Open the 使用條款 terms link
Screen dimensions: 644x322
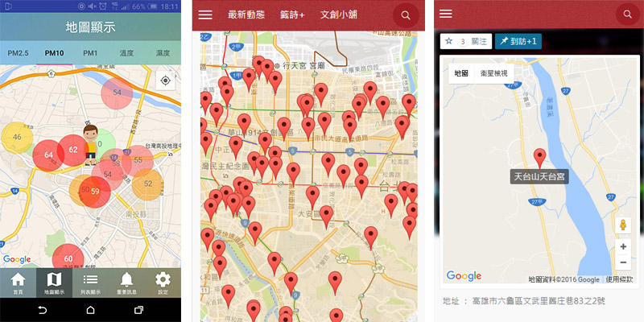(618, 279)
